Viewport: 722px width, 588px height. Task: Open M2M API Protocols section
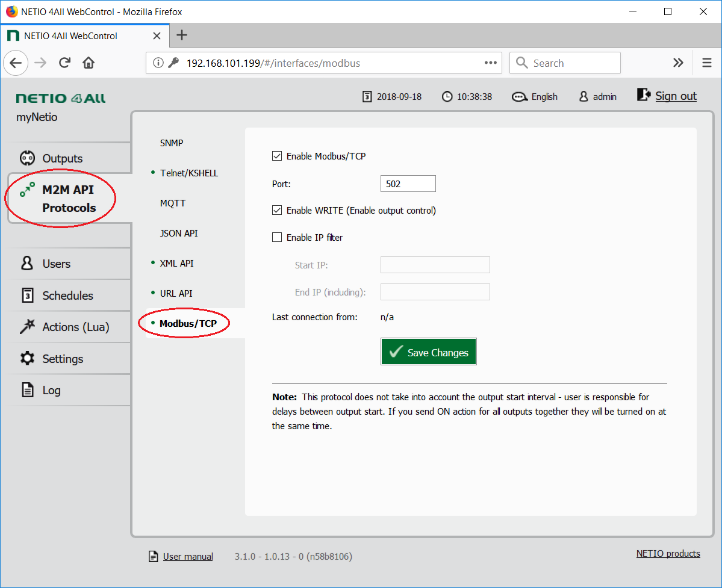[69, 199]
